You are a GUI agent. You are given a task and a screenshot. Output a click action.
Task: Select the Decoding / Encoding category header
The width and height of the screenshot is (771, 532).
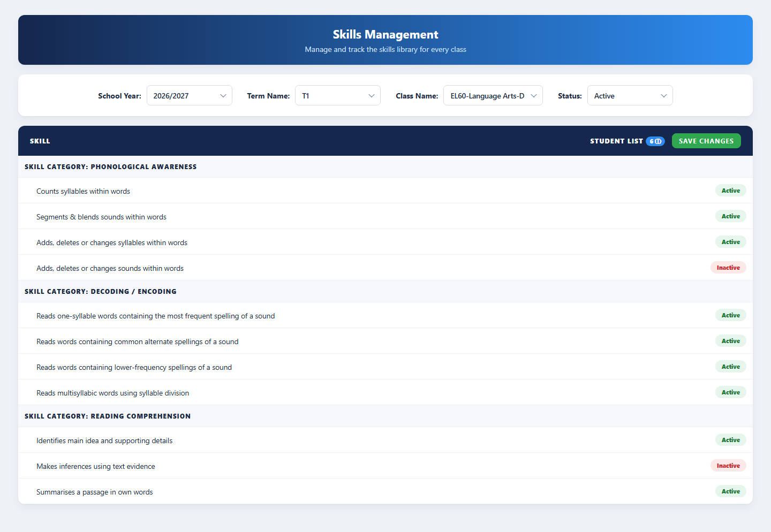pos(385,292)
